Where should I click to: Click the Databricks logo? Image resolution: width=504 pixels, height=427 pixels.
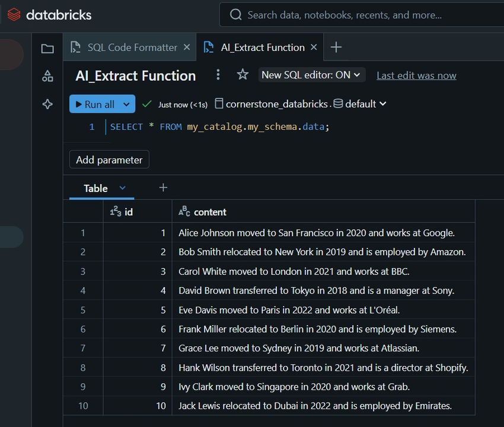(50, 15)
